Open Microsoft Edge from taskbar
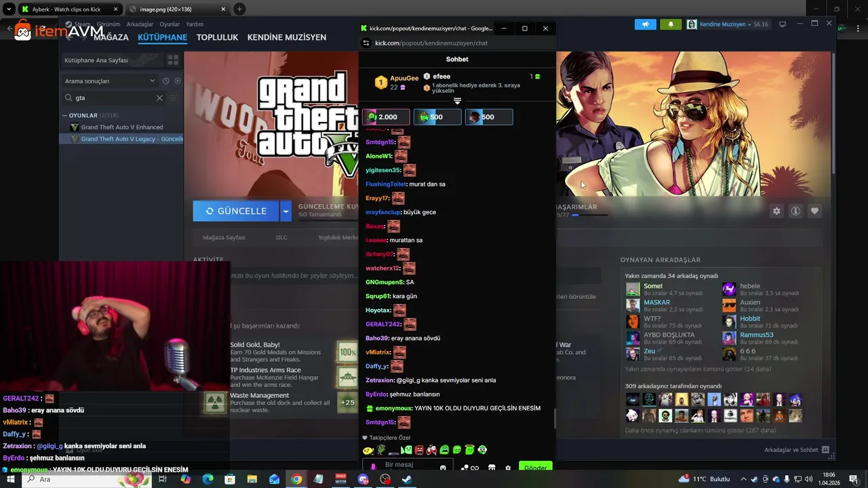 [x=208, y=479]
